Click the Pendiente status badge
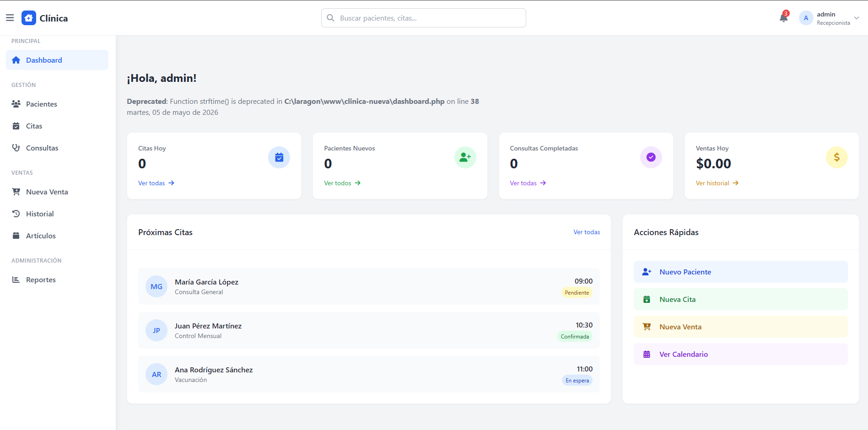The width and height of the screenshot is (868, 430). (577, 293)
